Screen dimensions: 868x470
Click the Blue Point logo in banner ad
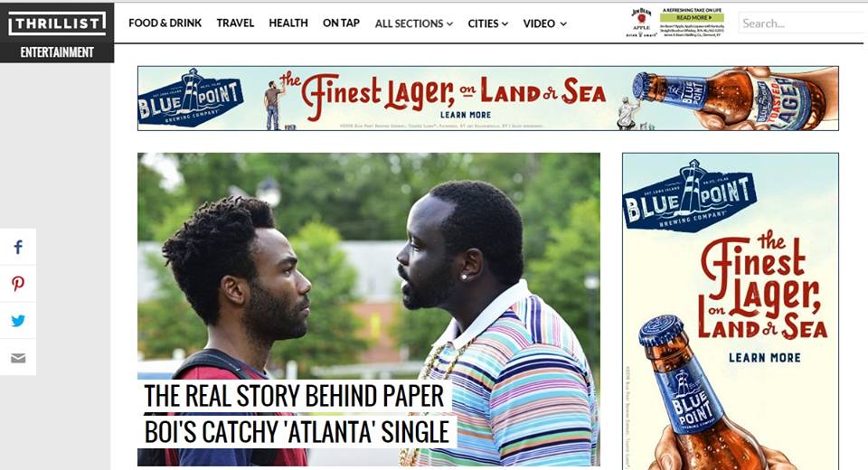coord(191,98)
